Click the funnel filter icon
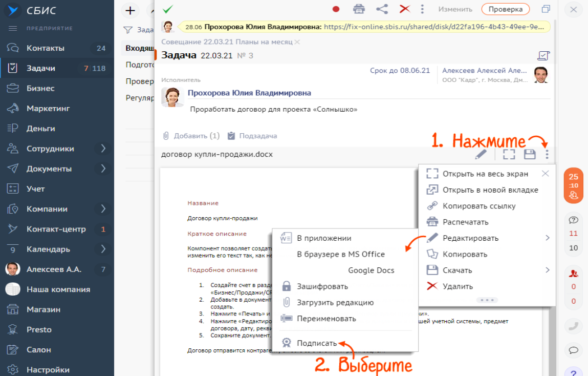The image size is (588, 376). pos(128,30)
